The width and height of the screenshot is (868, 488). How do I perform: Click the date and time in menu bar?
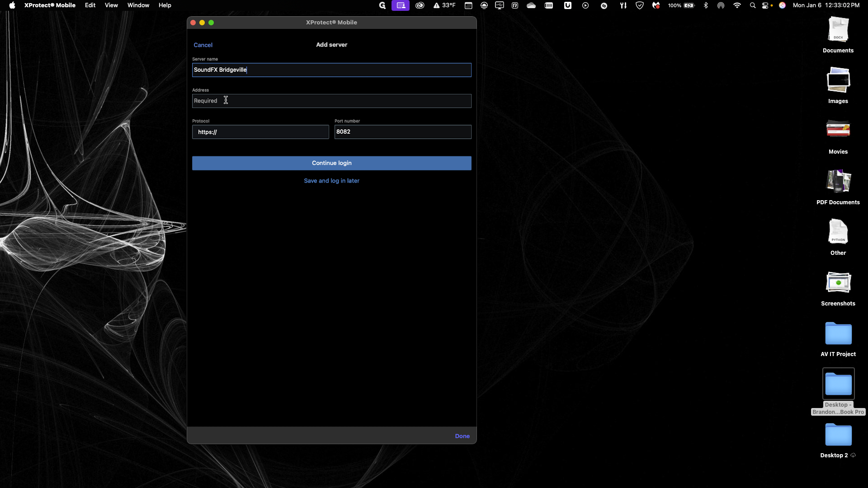point(826,5)
